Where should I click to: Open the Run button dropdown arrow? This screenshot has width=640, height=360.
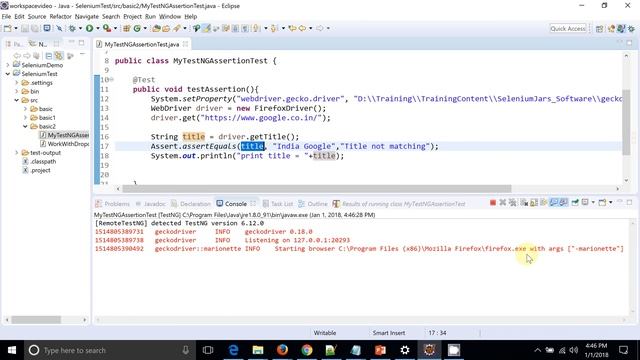(x=98, y=28)
